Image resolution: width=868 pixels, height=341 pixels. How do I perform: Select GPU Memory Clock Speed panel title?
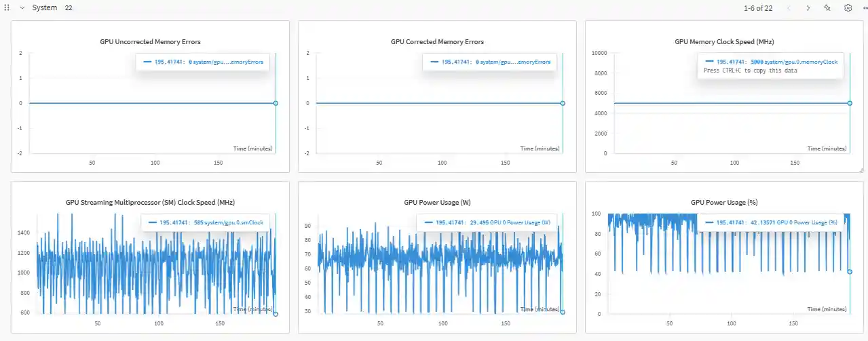tap(724, 41)
